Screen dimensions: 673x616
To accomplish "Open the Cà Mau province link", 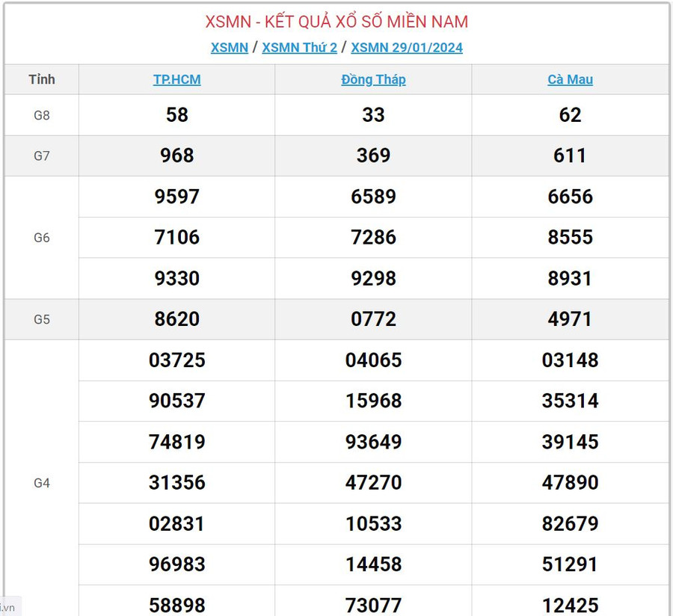I will (x=570, y=79).
